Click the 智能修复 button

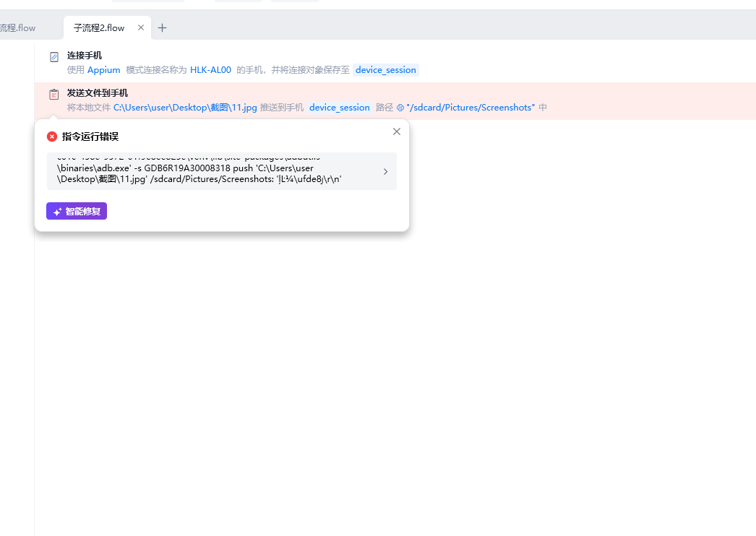coord(77,211)
